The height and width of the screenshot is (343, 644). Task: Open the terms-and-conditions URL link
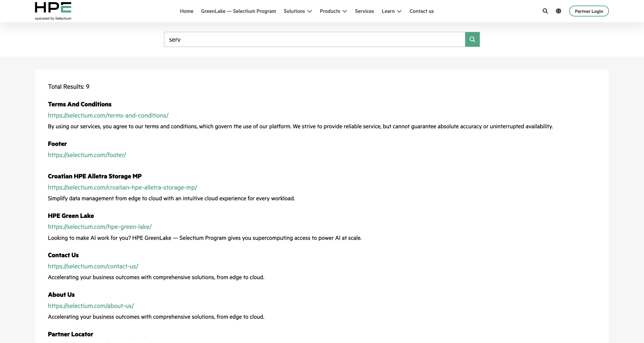[108, 115]
